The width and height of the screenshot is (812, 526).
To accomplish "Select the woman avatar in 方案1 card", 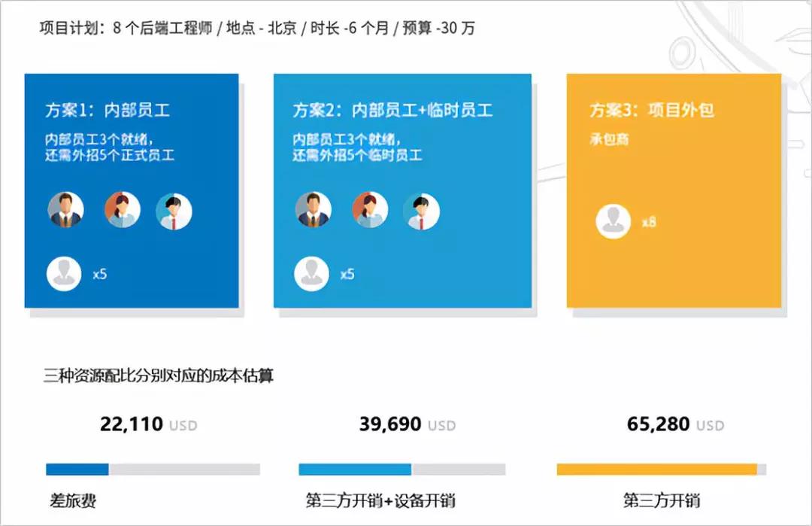I will [123, 210].
